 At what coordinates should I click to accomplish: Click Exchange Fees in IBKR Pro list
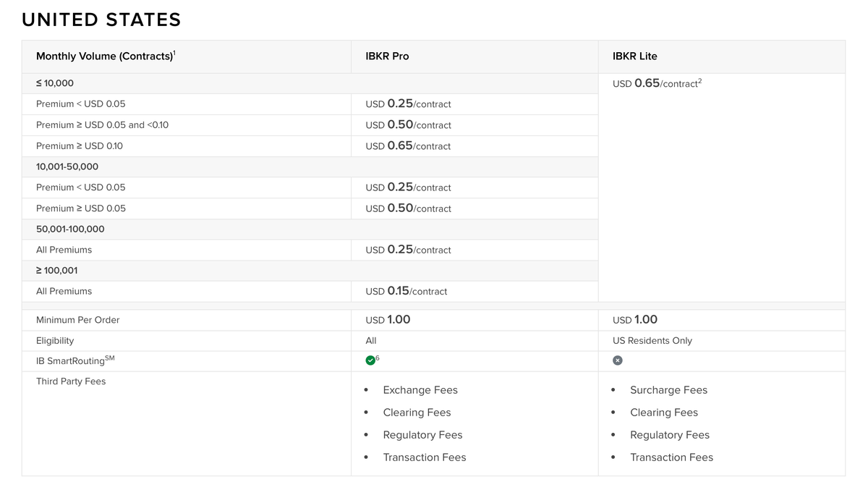420,390
